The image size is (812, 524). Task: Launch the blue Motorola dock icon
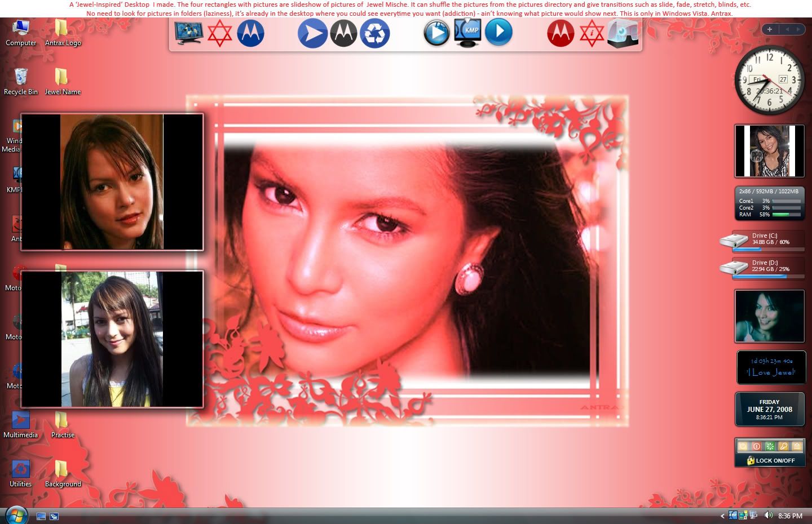point(250,33)
